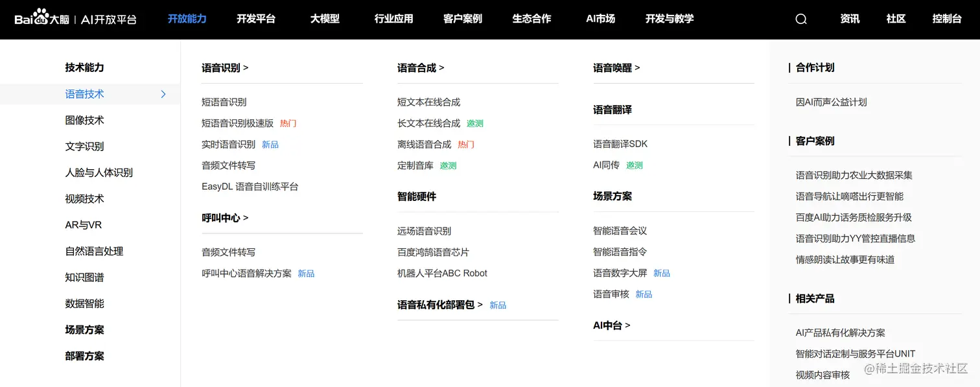Open the search magnifier icon

[x=800, y=19]
